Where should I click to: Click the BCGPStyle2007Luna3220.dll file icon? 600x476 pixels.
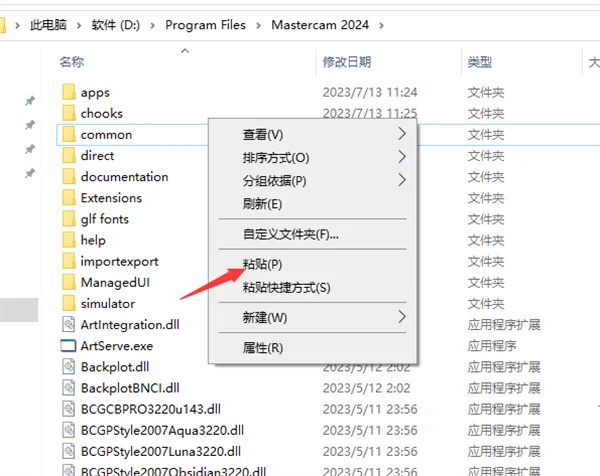[x=69, y=452]
